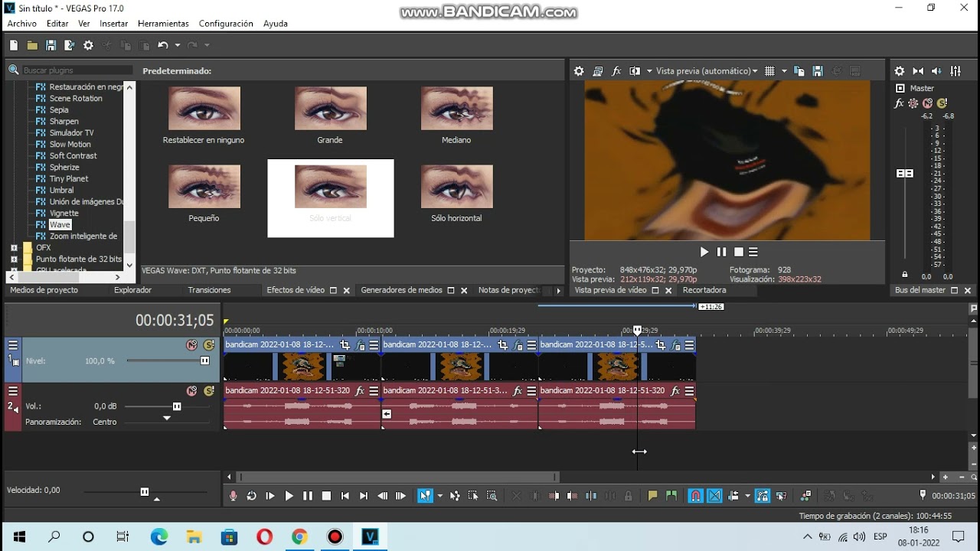Go to start of the project

pos(345,496)
